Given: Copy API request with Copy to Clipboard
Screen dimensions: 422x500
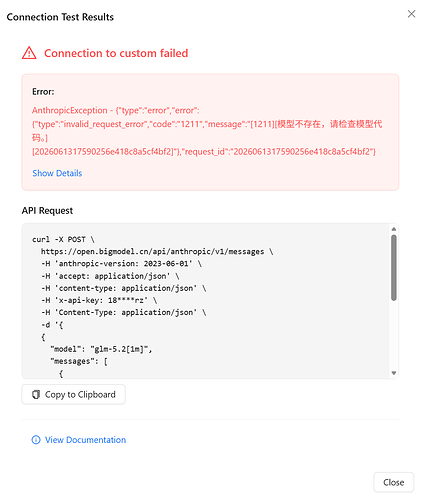Looking at the screenshot, I should (73, 394).
